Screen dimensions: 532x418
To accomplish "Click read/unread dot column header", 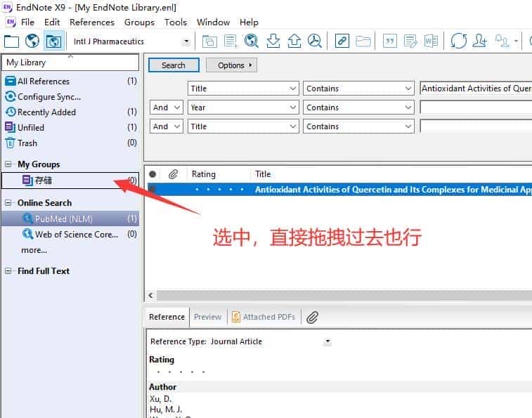I will (x=153, y=174).
